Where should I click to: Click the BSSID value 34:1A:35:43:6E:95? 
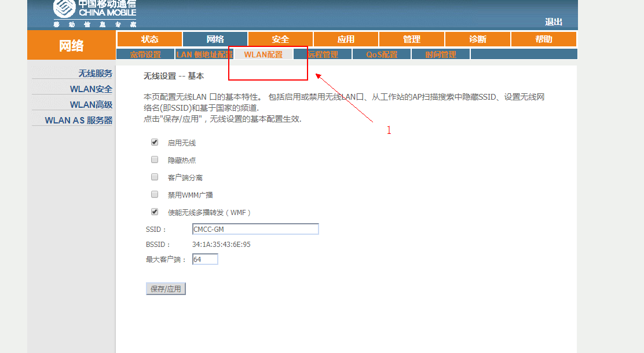(x=221, y=245)
